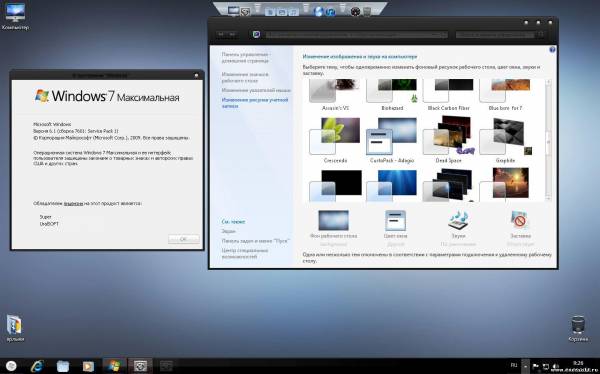Show hidden tray icons arrow
The height and width of the screenshot is (374, 600).
click(526, 367)
